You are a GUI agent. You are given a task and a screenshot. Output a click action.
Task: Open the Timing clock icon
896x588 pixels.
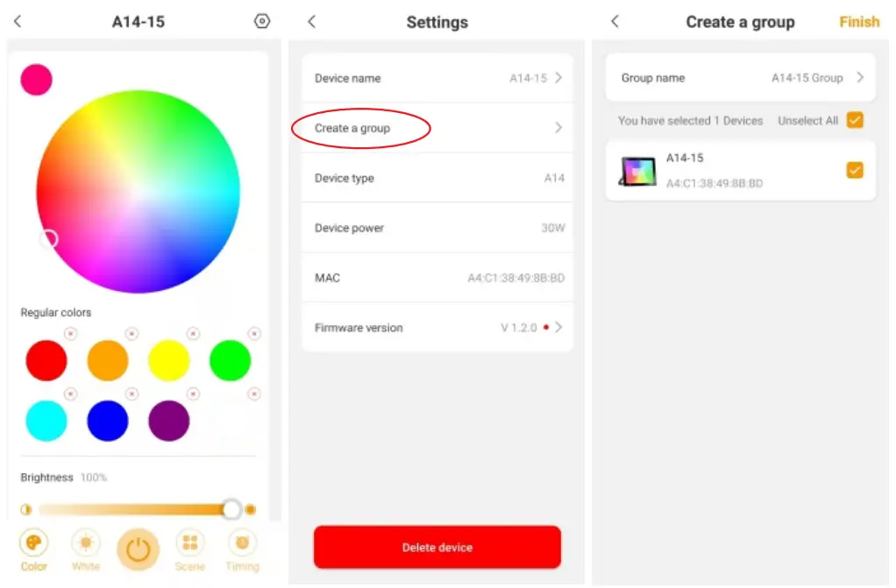[242, 542]
